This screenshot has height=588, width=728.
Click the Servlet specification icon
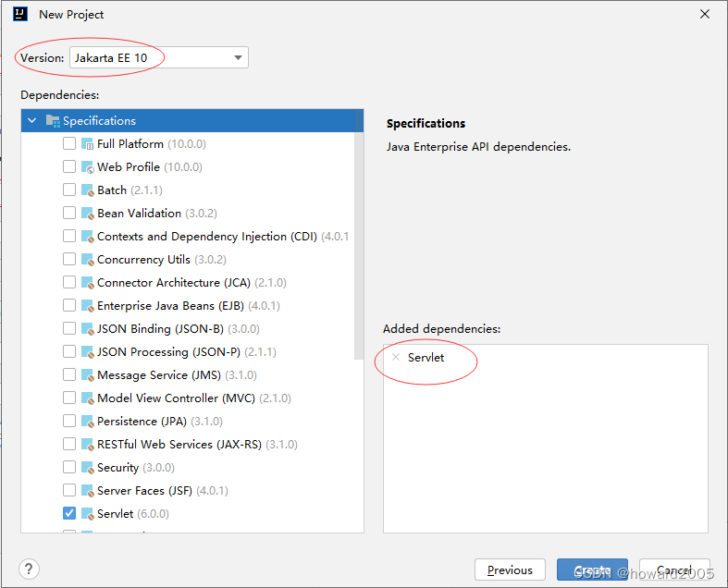pyautogui.click(x=87, y=514)
